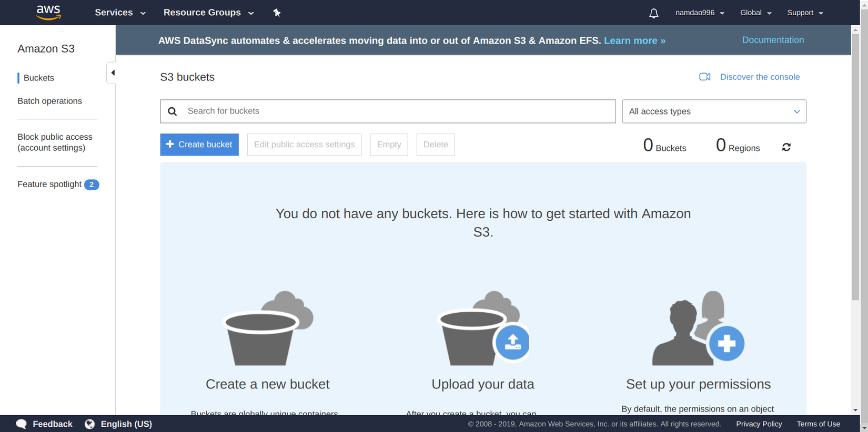Open the Resource Groups dropdown

click(208, 13)
